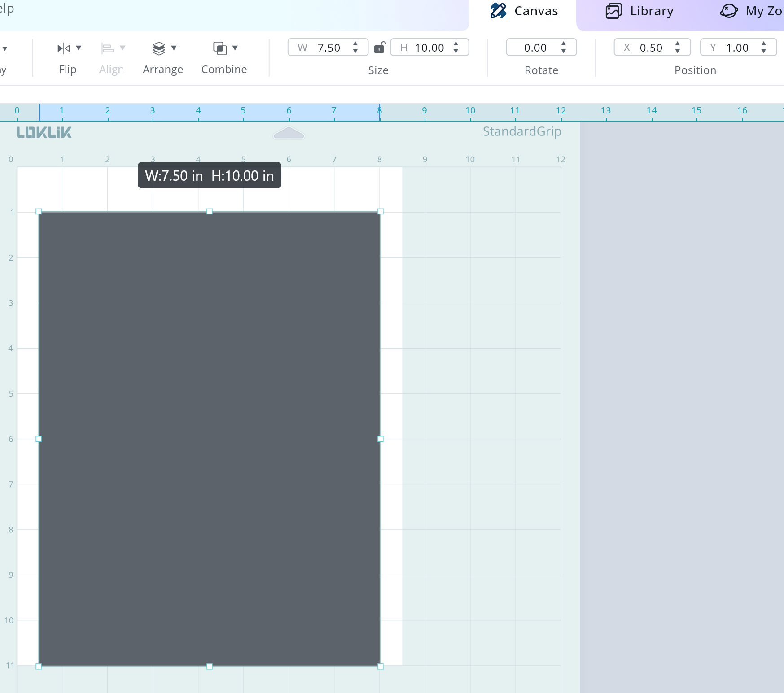Screen dimensions: 784x693
Task: Click the StandardGrip mat label
Action: click(x=522, y=131)
